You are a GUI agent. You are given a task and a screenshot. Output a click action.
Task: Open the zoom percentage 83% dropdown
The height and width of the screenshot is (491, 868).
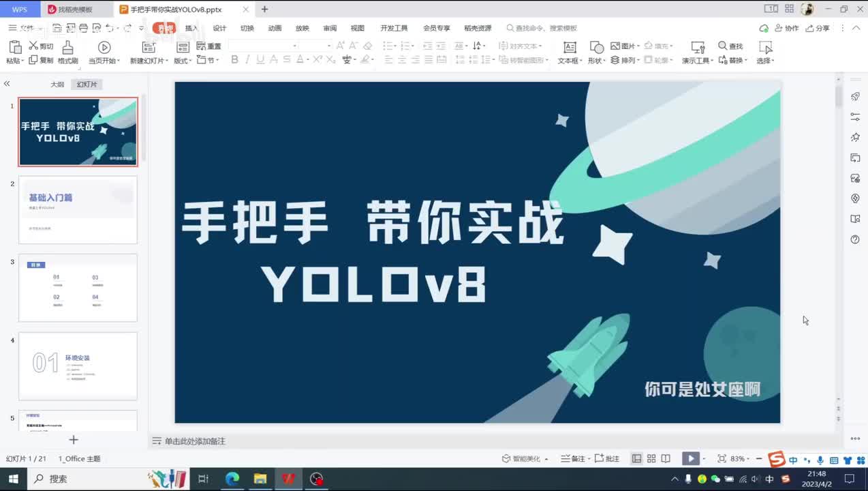pyautogui.click(x=741, y=459)
